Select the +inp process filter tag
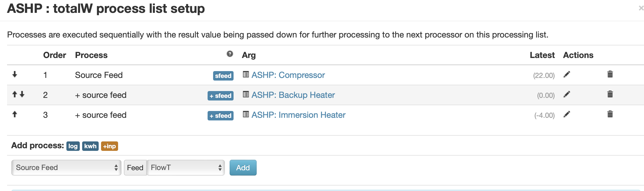The image size is (644, 191). click(x=109, y=146)
